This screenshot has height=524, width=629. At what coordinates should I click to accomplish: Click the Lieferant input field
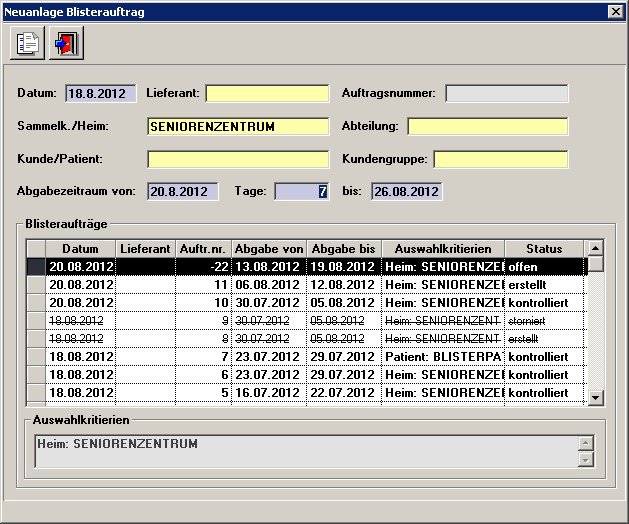click(267, 93)
